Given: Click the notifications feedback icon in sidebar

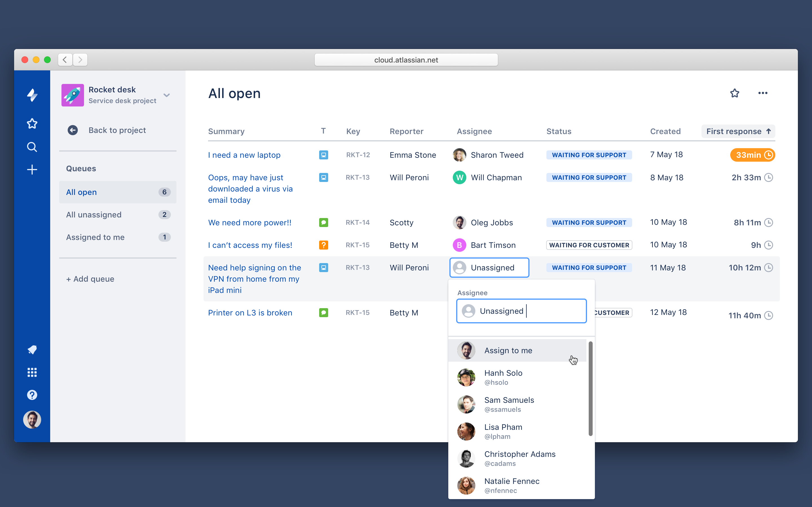Looking at the screenshot, I should tap(32, 350).
